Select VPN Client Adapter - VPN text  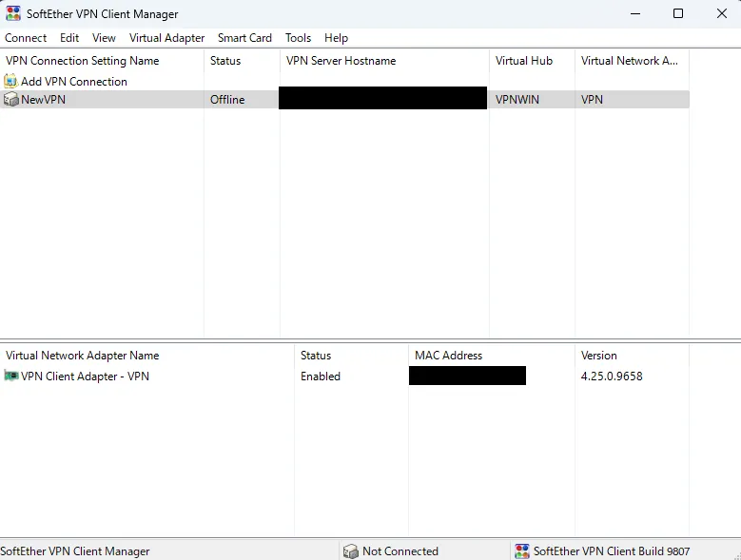tap(85, 377)
